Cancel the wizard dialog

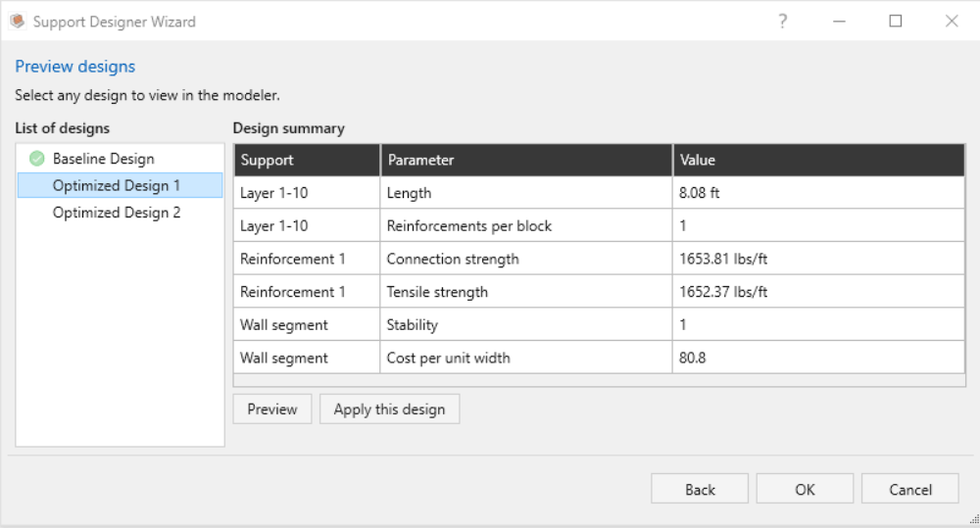[x=910, y=490]
